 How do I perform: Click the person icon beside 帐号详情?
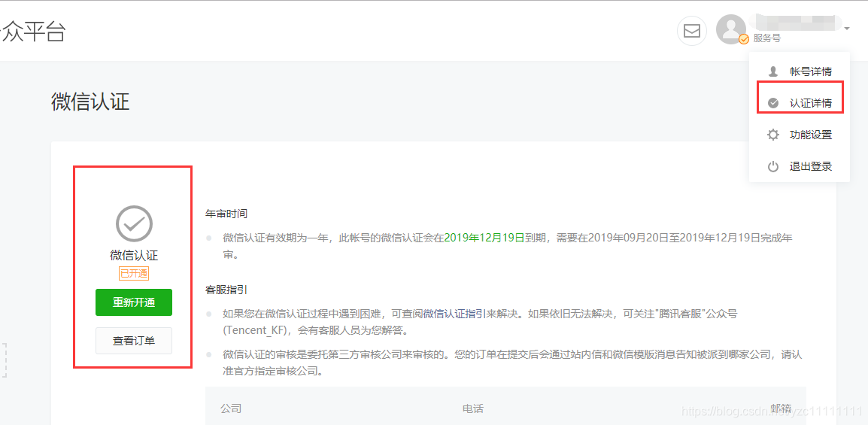[x=773, y=71]
